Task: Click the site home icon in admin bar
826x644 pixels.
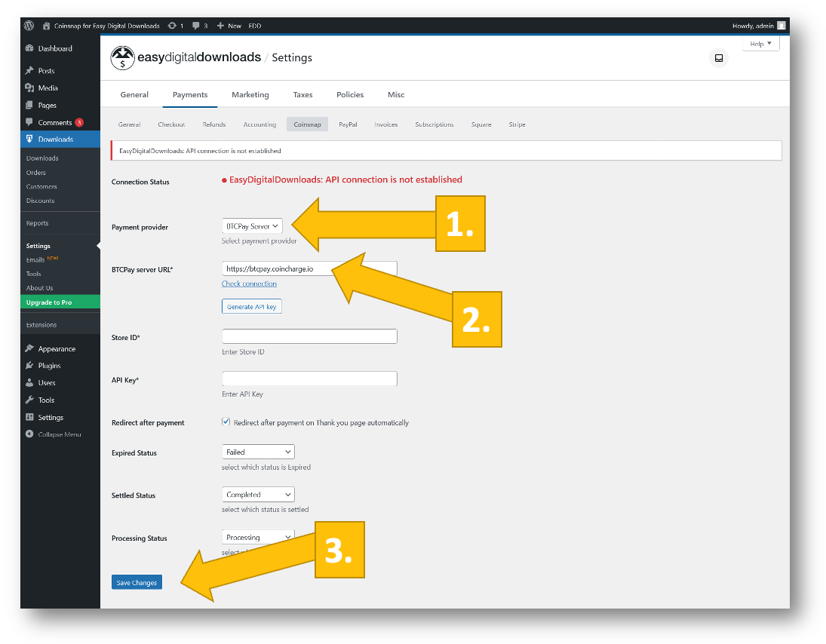Action: tap(46, 26)
